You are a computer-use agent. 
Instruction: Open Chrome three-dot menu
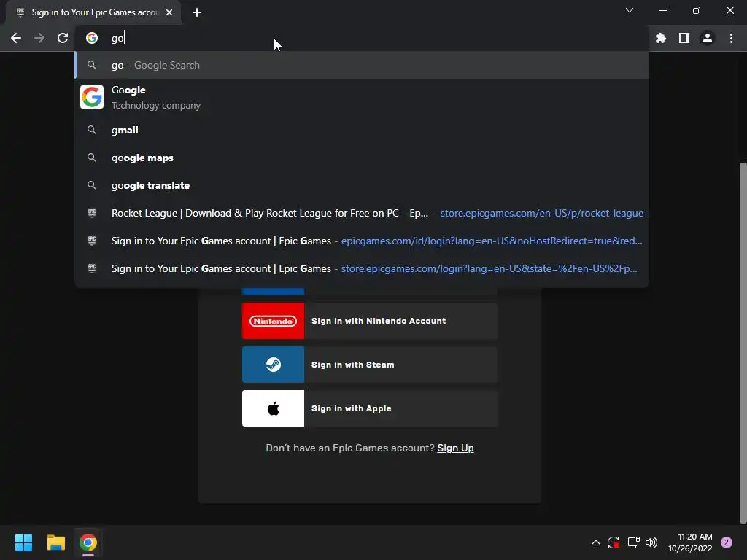(731, 38)
